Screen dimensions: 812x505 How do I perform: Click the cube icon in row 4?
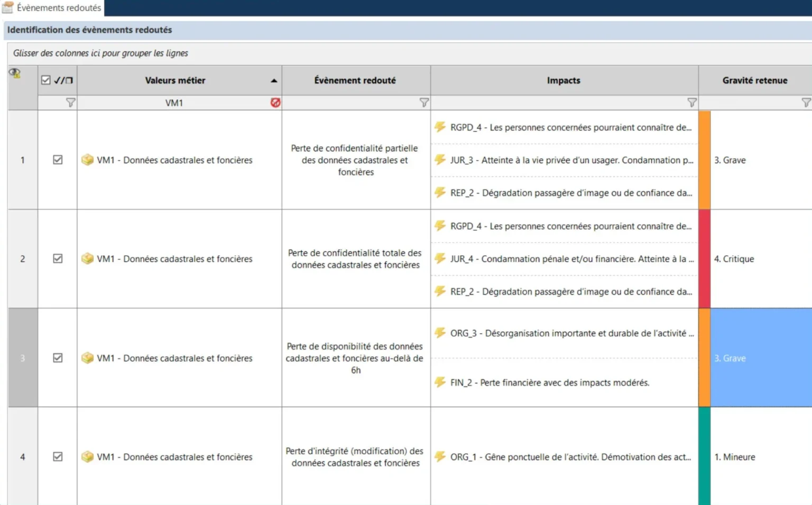tap(88, 456)
